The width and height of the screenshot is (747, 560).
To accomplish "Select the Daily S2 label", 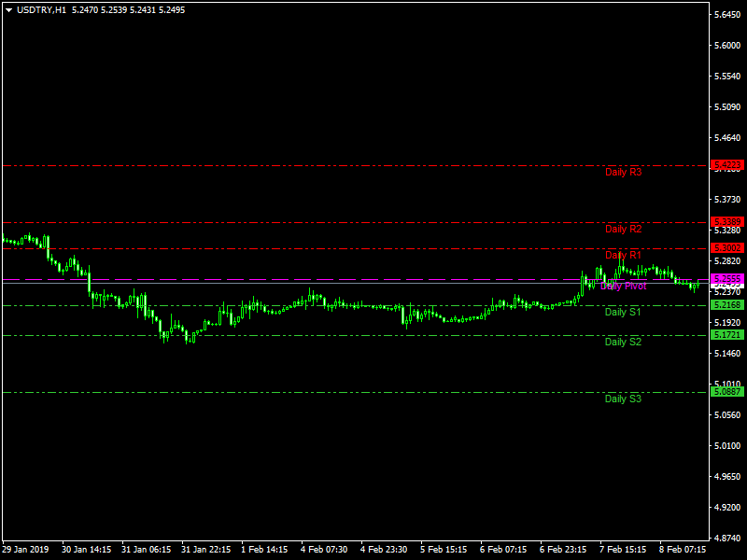I will (623, 342).
